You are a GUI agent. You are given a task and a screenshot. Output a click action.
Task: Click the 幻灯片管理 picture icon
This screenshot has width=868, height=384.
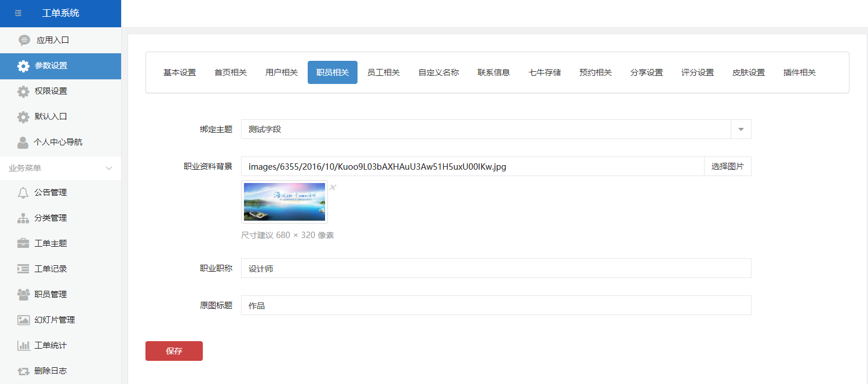23,320
